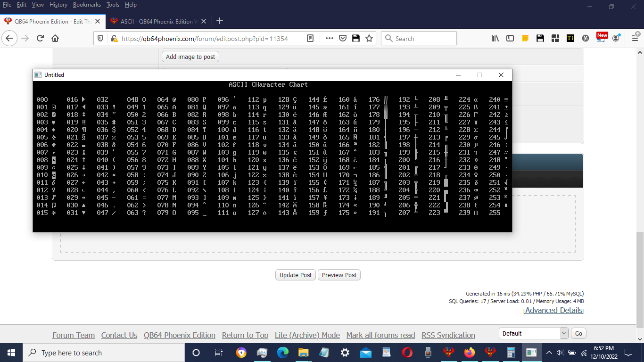Open Firefox Library panel
This screenshot has height=362, width=644.
[495, 38]
